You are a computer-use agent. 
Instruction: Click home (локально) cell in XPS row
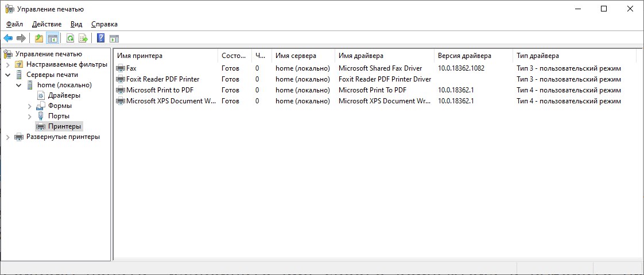click(302, 100)
